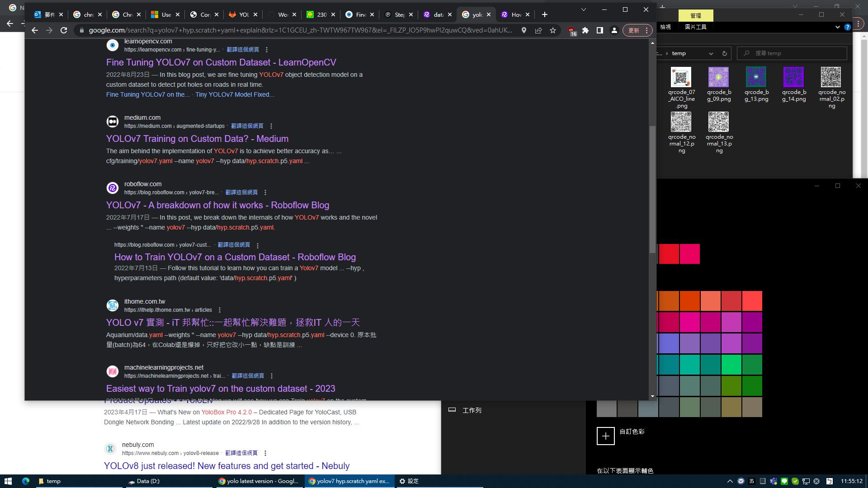Switch to the 'Fine' tab
The height and width of the screenshot is (488, 868).
click(x=360, y=14)
